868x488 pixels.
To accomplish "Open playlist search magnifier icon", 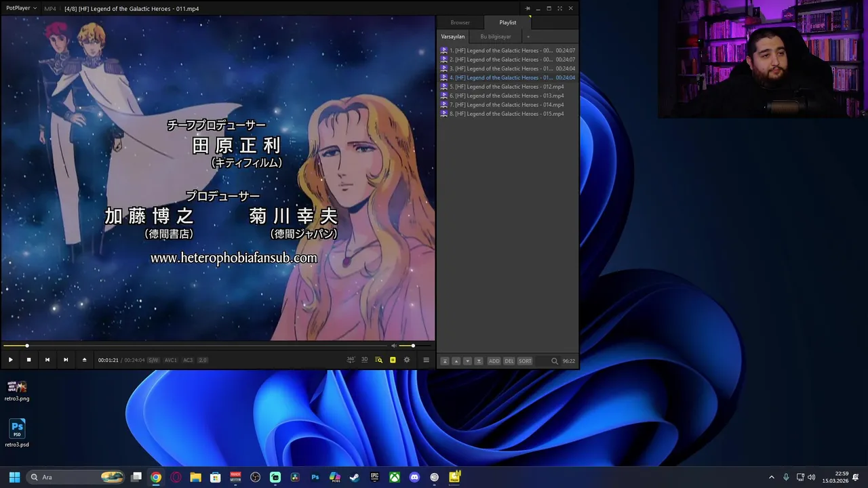I will pos(555,361).
